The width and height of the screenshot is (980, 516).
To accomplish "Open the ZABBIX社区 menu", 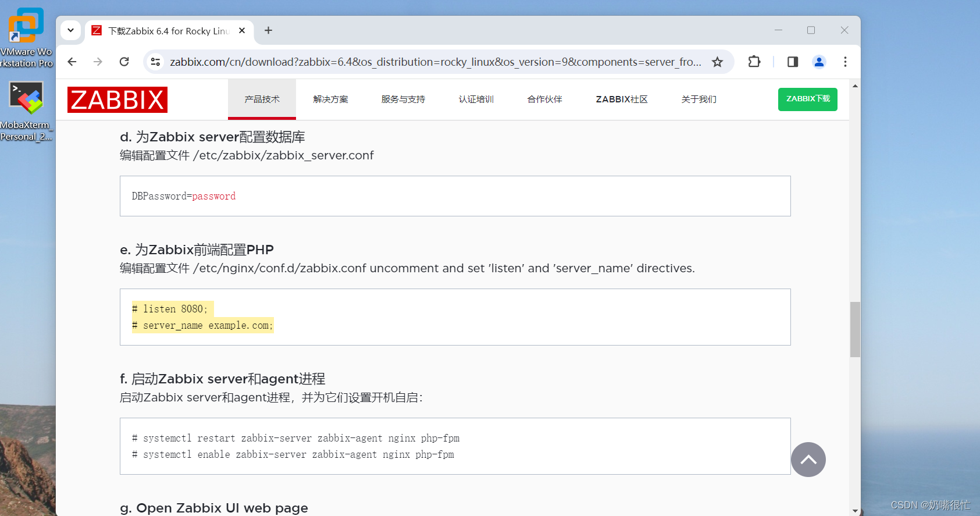I will 622,99.
